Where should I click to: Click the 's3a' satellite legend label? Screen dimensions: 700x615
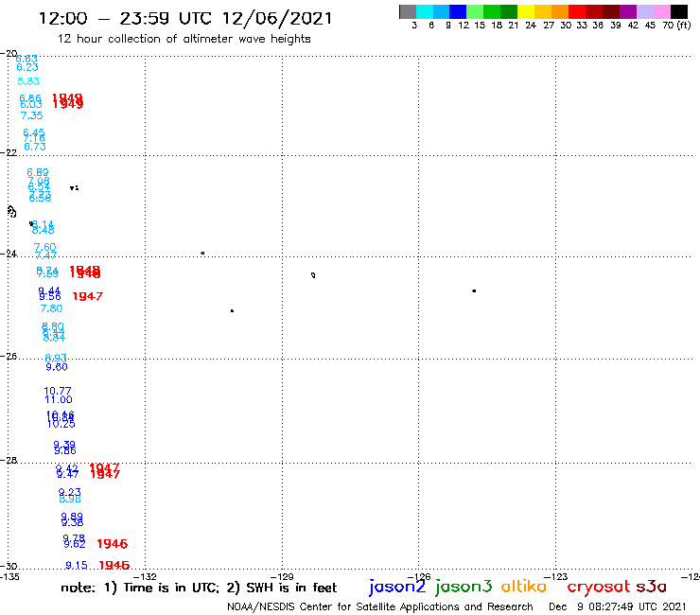(651, 587)
